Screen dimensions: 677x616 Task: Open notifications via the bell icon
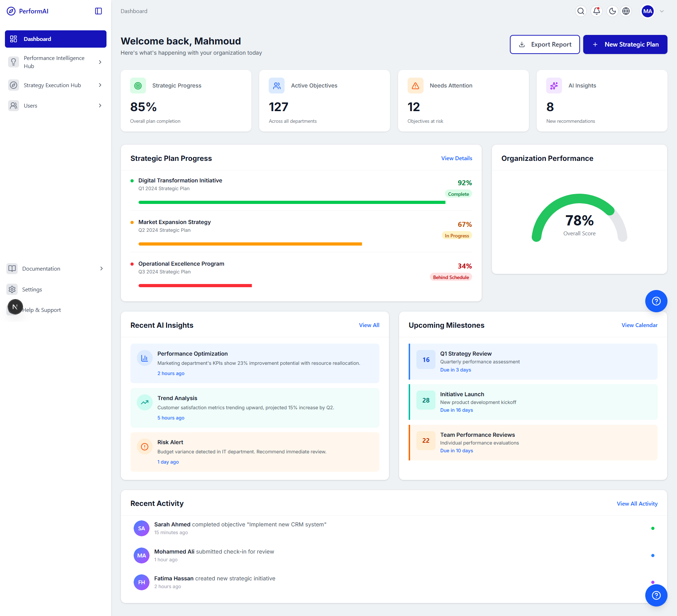point(596,11)
